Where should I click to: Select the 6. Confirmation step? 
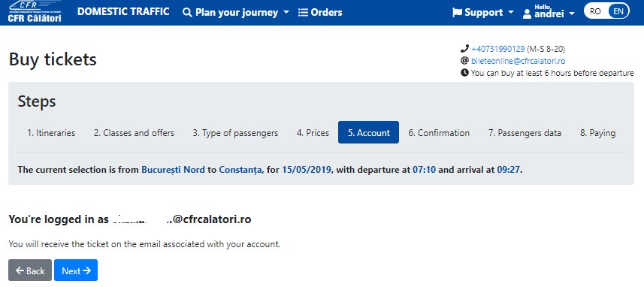439,133
